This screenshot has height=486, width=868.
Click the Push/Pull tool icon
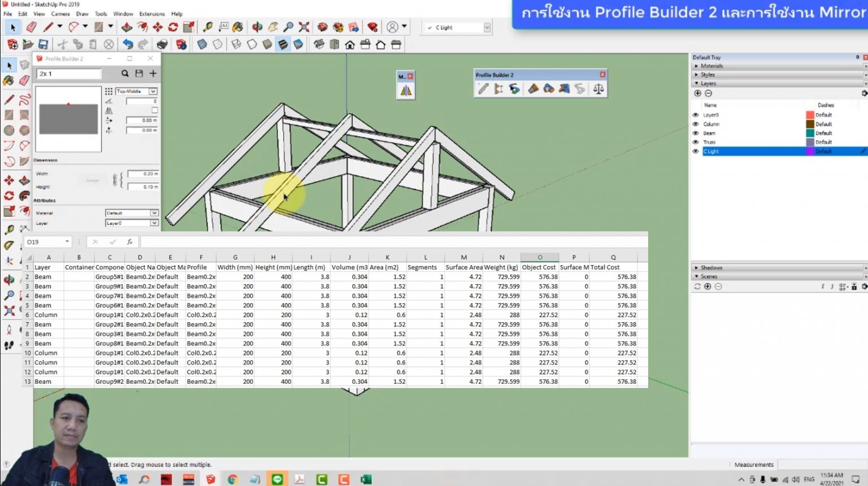[x=127, y=27]
